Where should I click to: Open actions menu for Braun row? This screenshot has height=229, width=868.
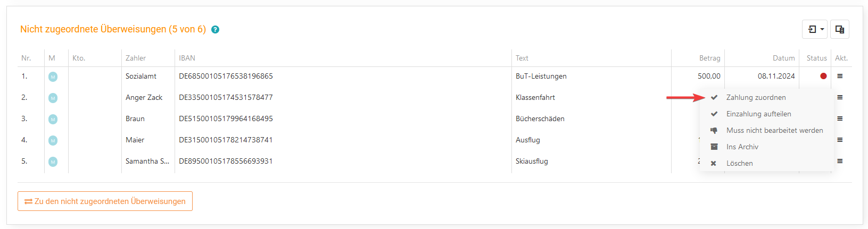click(x=840, y=118)
